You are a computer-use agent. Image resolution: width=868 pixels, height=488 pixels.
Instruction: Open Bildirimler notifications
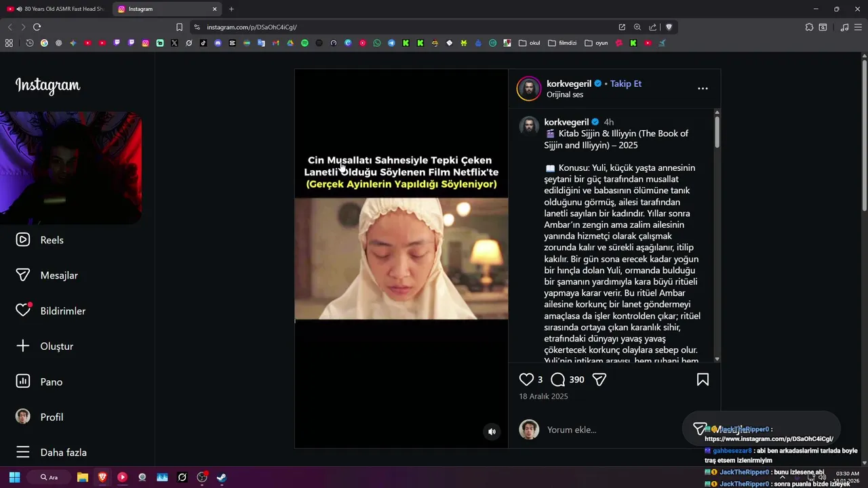(x=51, y=310)
